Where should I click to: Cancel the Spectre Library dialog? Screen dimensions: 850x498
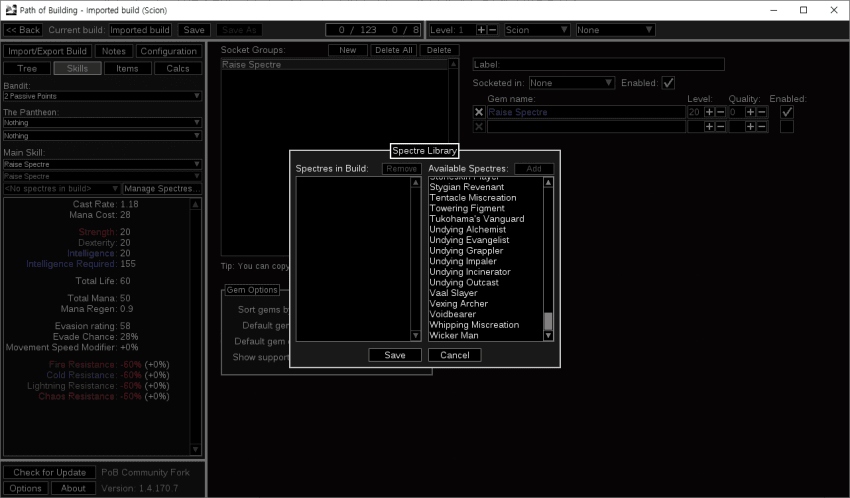(454, 355)
